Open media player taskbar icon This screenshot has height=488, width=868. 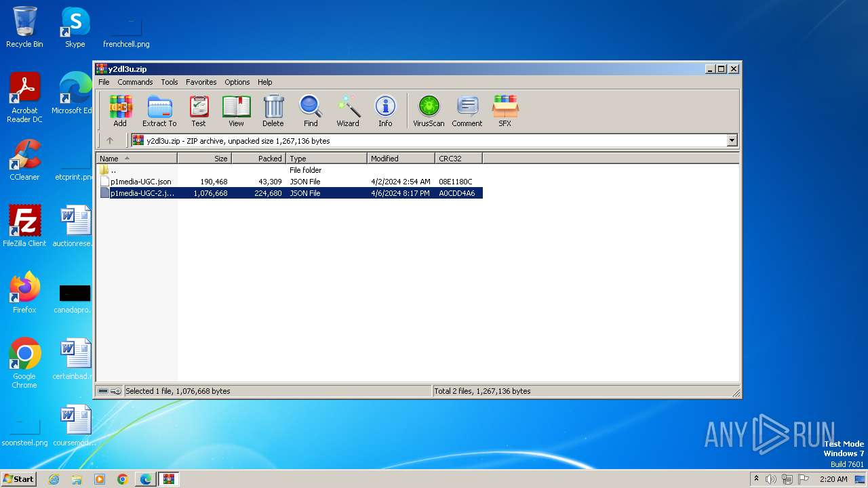tap(100, 479)
